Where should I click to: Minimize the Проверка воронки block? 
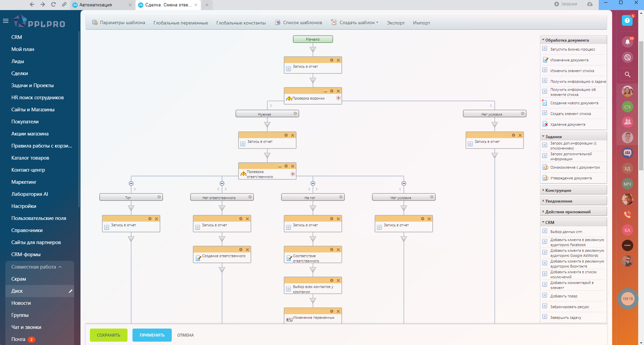[325, 91]
